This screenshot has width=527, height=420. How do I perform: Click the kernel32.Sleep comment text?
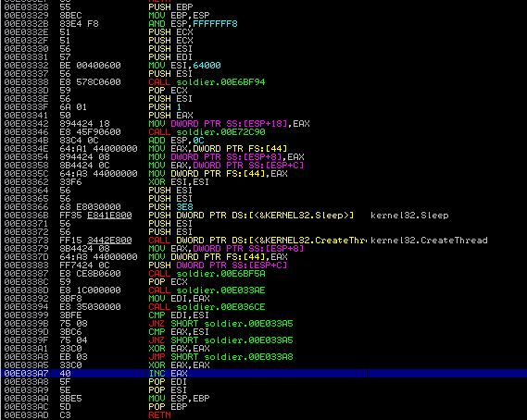pos(409,216)
